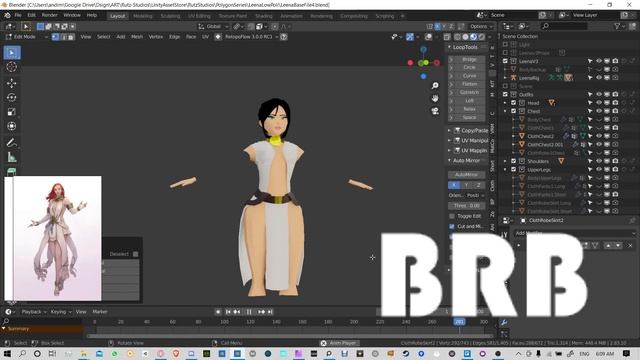Select the Select Box tool
Viewport: 640px width, 360px height.
pos(12,53)
